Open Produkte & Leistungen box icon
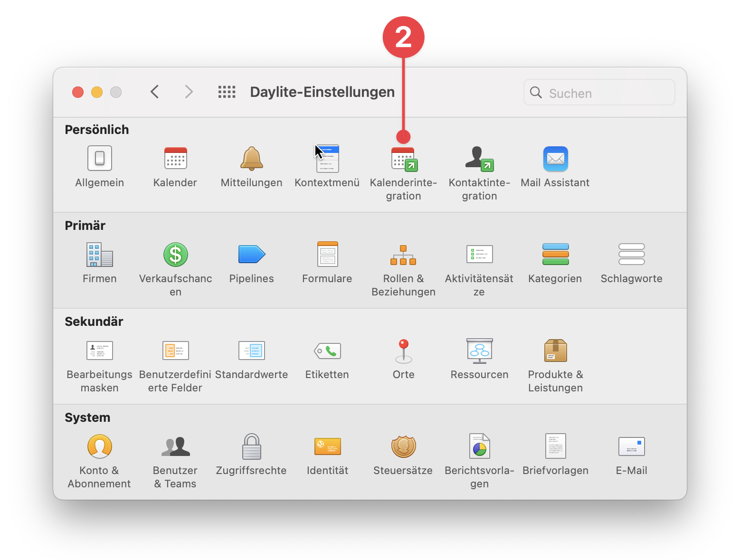This screenshot has height=560, width=740. [x=555, y=351]
